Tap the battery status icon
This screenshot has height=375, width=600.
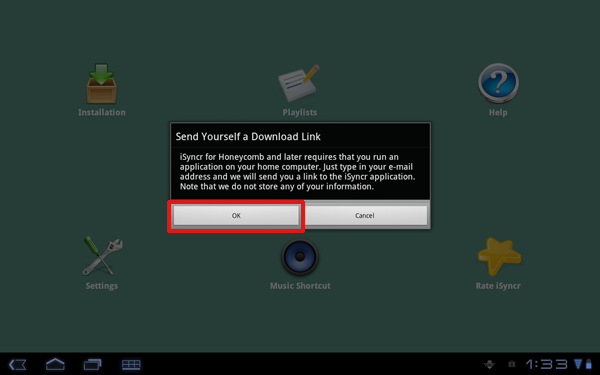point(589,364)
